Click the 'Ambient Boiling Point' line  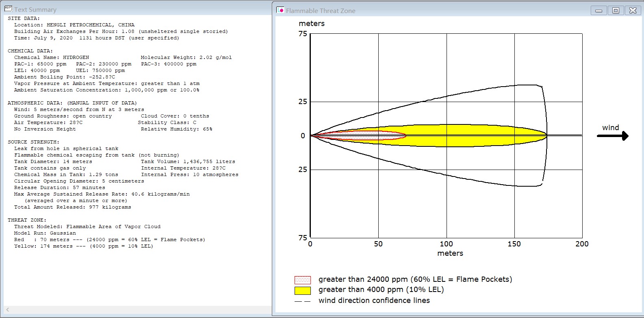(65, 77)
